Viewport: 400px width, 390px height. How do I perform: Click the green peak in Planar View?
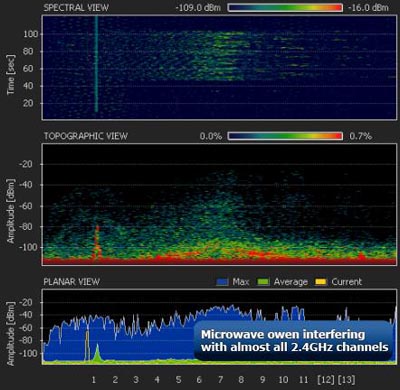[x=97, y=353]
